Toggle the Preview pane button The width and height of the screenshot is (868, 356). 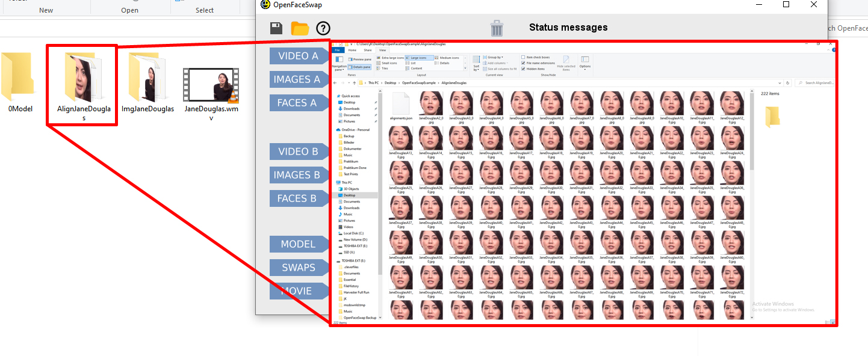[360, 60]
